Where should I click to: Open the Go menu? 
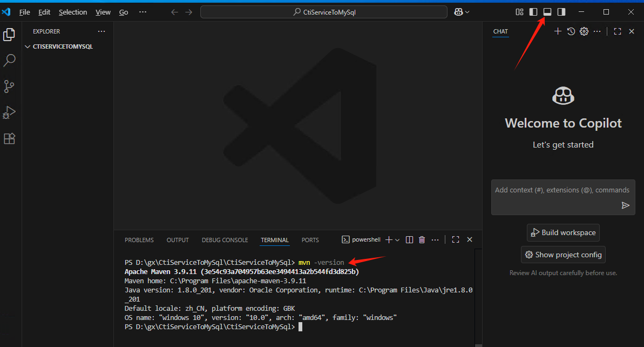pyautogui.click(x=124, y=12)
